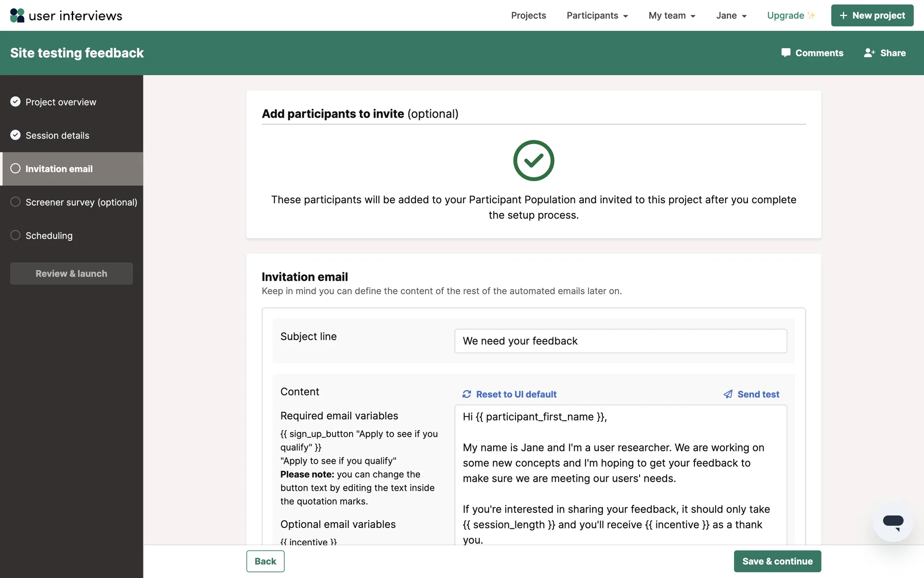Click the Share add-person icon
This screenshot has height=578, width=924.
pos(869,53)
